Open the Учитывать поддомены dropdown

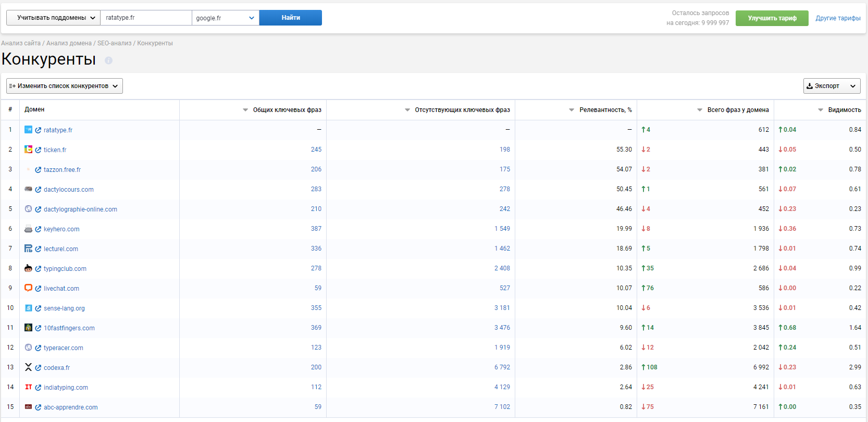pos(53,18)
